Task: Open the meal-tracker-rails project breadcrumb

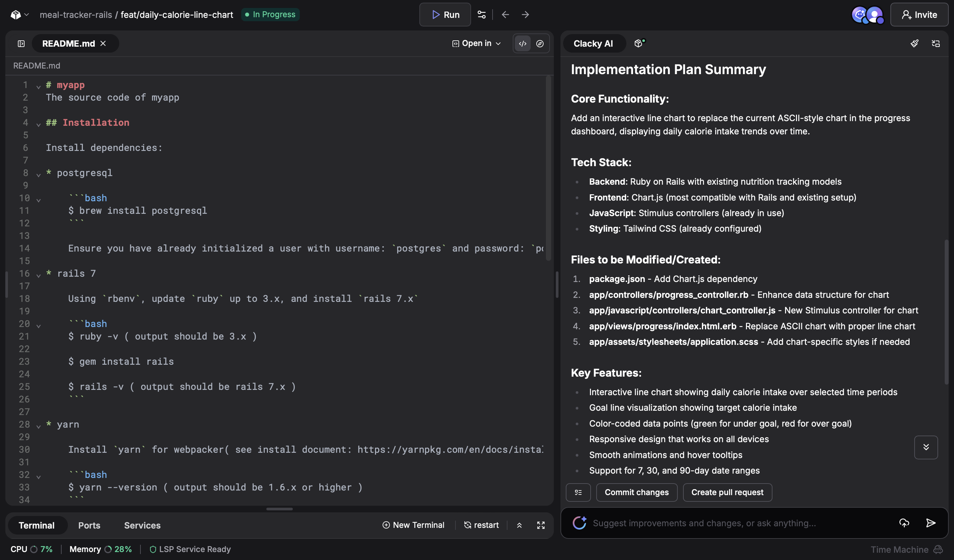Action: (76, 15)
